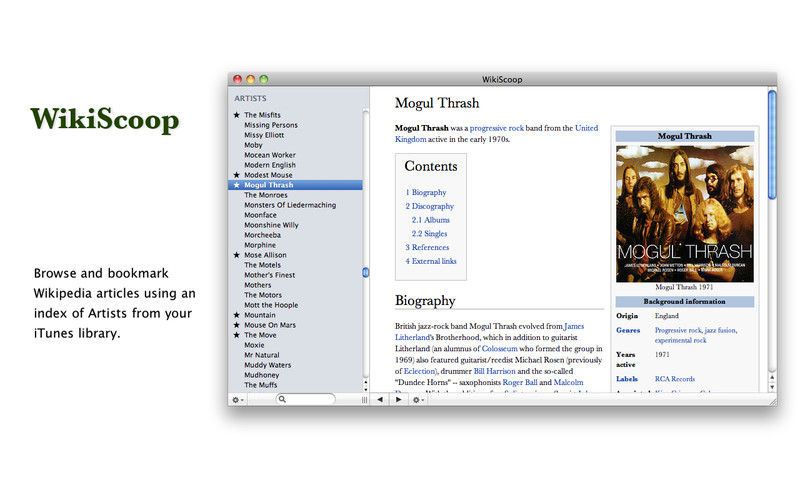The image size is (800, 500).
Task: Open the progressive rock link in intro
Action: click(496, 128)
